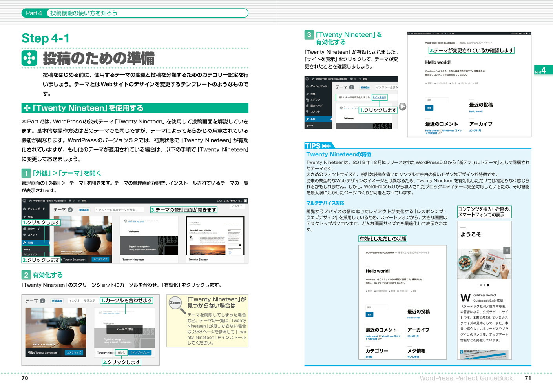Click blue カスタマイズ button in step 1 screenshot
The image size is (553, 392).
pyautogui.click(x=100, y=259)
